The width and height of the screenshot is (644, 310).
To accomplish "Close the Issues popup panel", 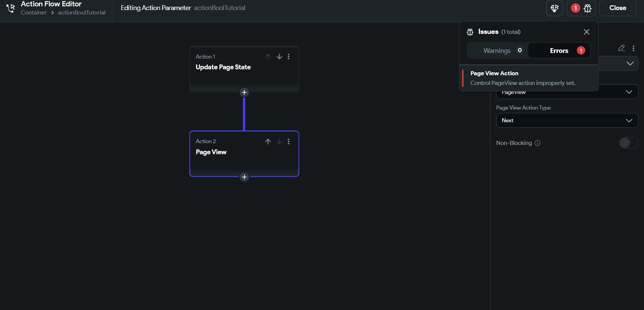I will click(x=587, y=32).
